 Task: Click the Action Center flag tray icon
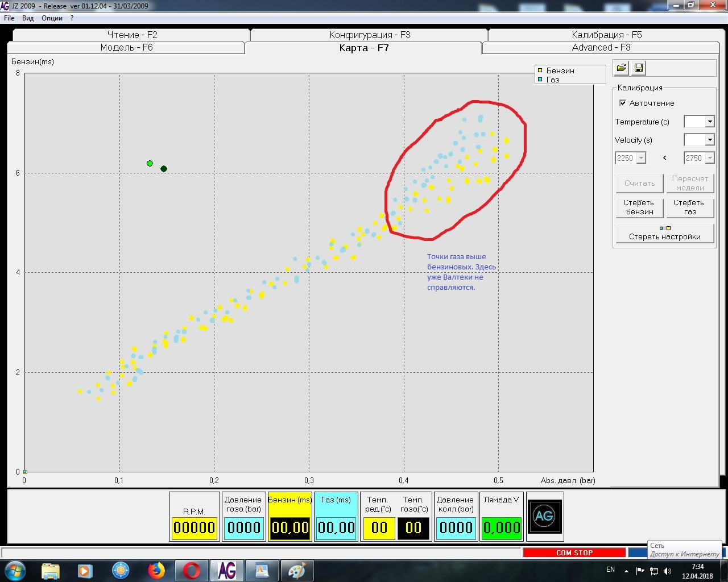(640, 571)
